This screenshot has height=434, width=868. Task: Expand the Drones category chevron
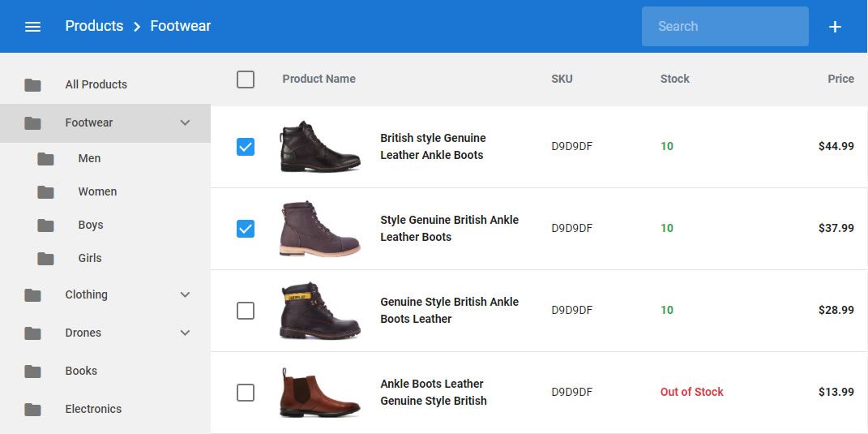click(x=185, y=333)
